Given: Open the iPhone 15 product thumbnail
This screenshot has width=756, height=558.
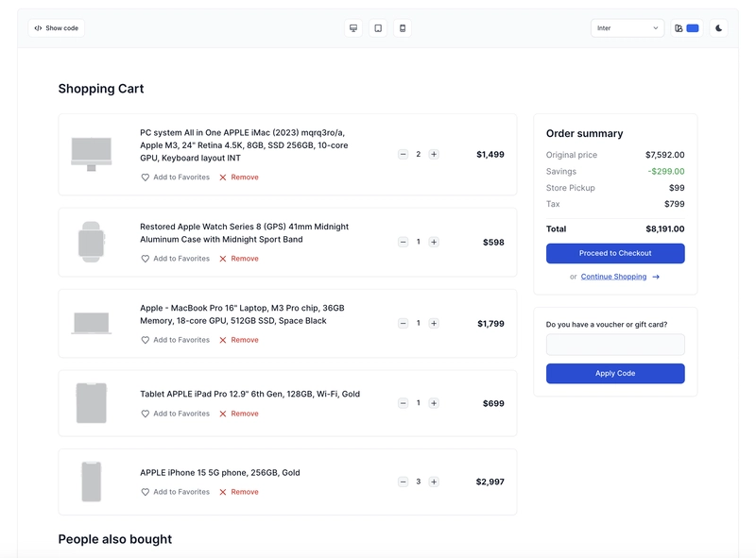Looking at the screenshot, I should 91,482.
